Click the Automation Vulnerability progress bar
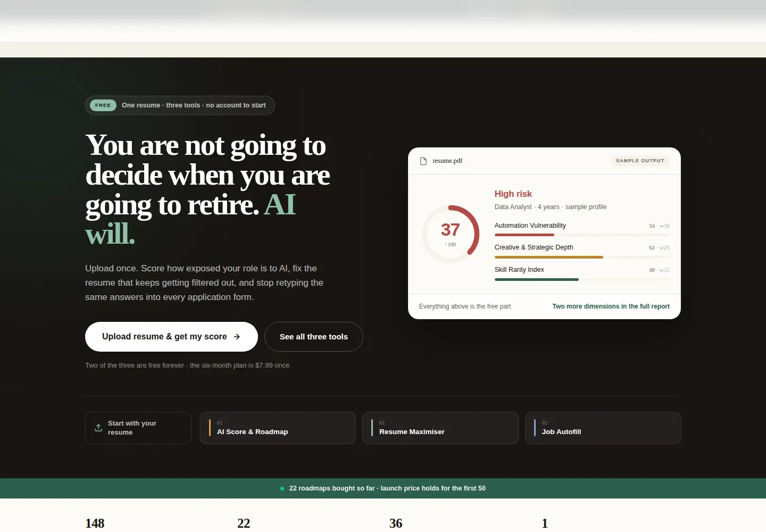 click(582, 235)
